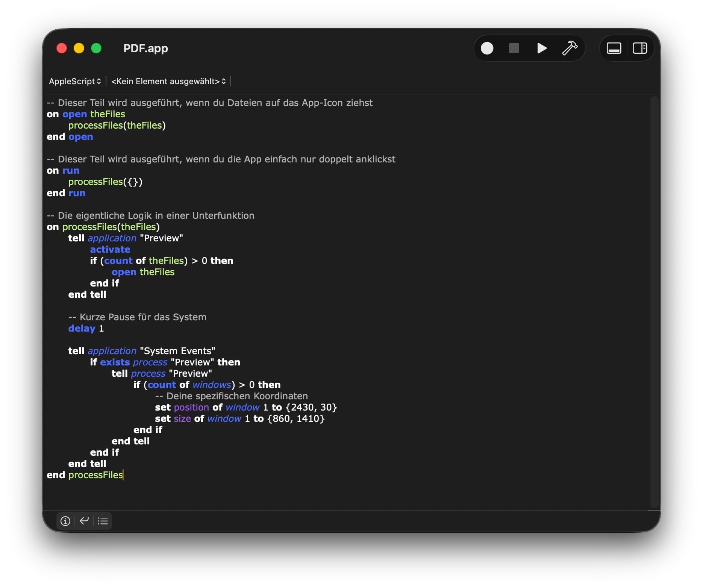Show the right sidebar panel
Image resolution: width=703 pixels, height=588 pixels.
pos(639,48)
